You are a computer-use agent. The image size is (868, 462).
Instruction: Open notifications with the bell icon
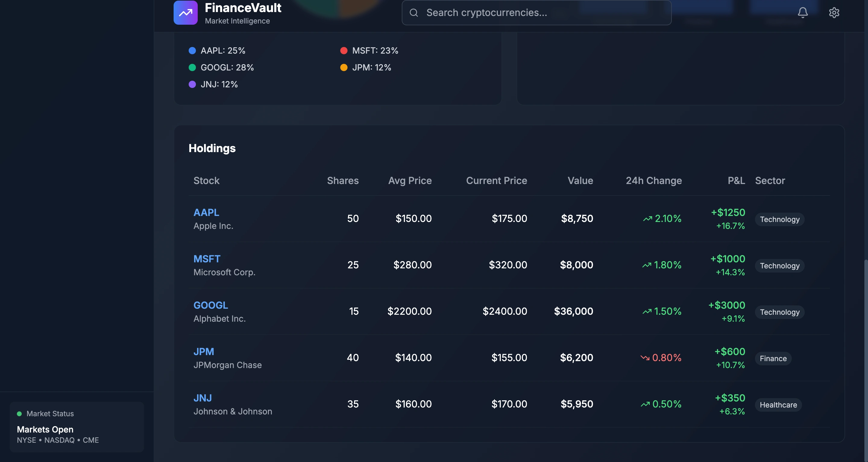(803, 12)
